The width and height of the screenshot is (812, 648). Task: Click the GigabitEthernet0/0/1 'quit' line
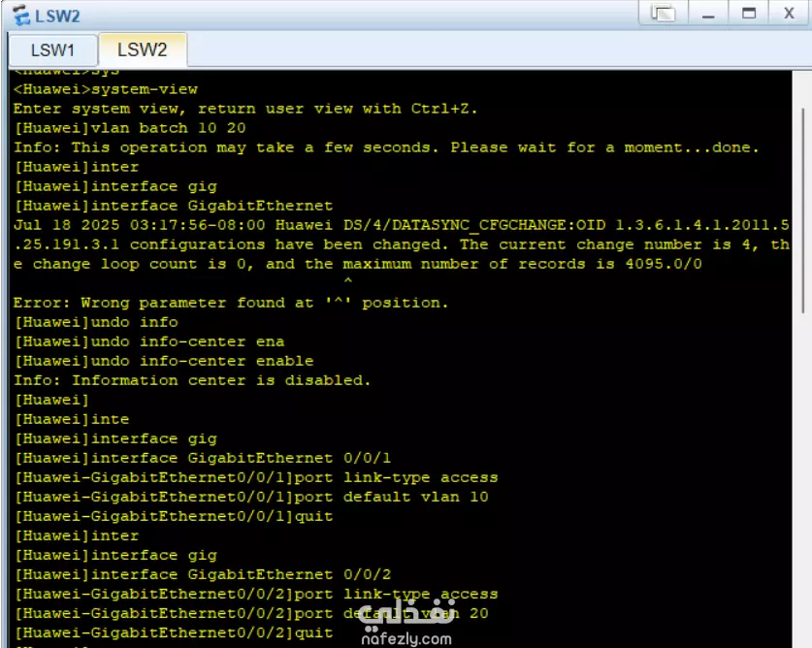point(174,516)
